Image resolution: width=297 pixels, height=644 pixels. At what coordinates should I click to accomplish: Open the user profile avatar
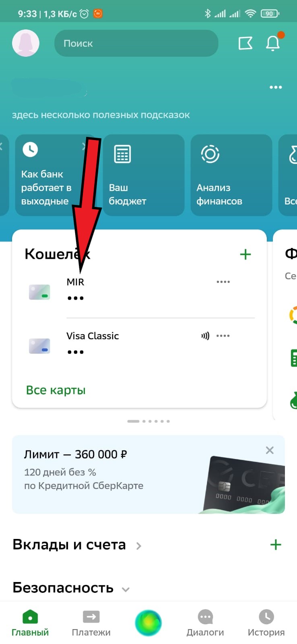coord(26,43)
